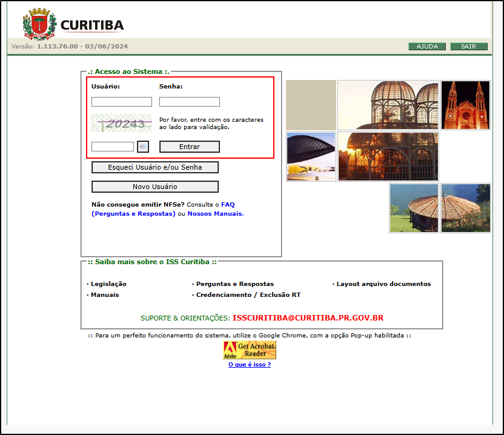Open Perguntas e Respostas in Saiba mais
This screenshot has width=504, height=435.
(235, 284)
